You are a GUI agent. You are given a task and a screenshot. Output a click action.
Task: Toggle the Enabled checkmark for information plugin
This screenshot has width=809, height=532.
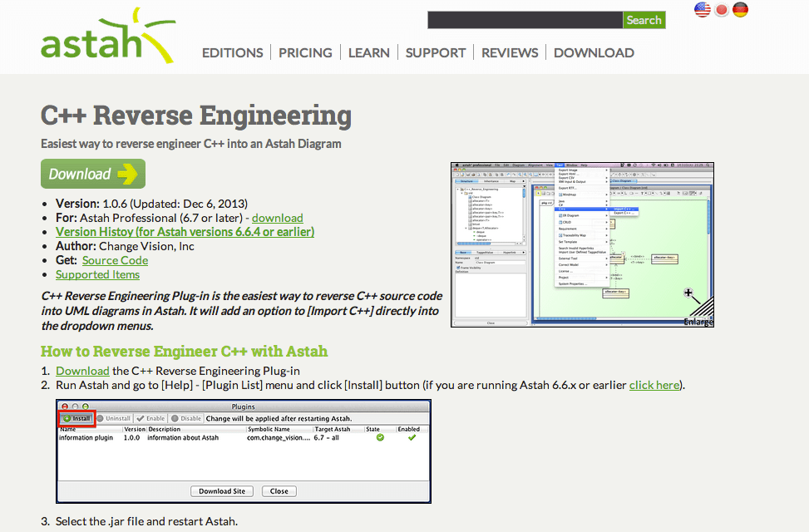tap(412, 437)
